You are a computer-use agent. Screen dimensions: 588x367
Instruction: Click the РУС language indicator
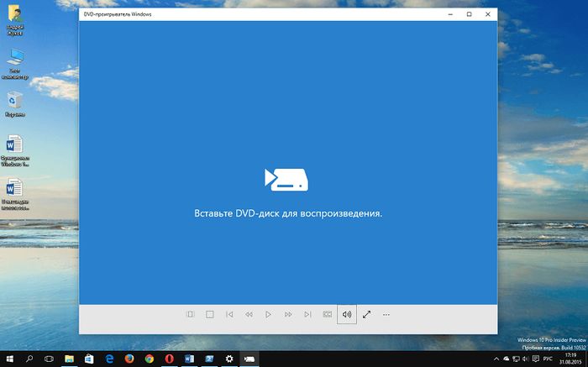[x=547, y=359]
